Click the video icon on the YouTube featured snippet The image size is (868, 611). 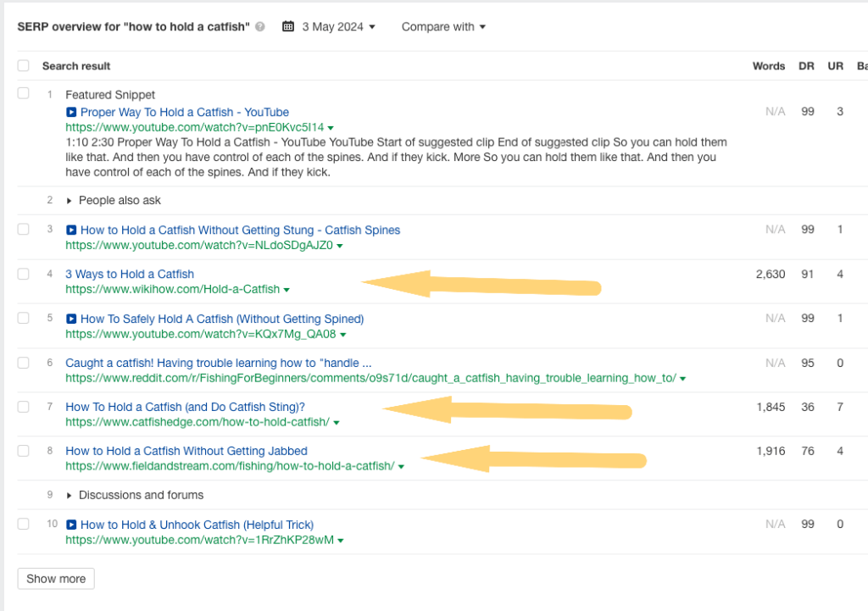click(x=70, y=112)
